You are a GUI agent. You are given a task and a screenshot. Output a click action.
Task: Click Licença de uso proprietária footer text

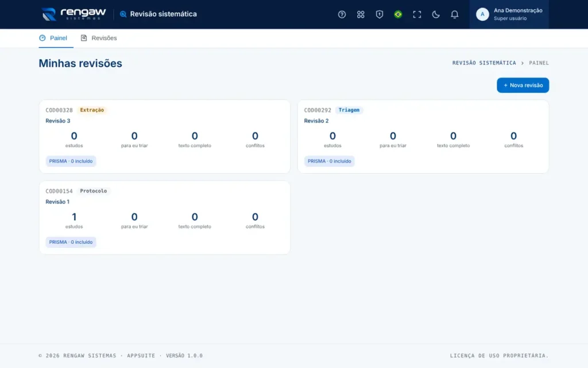[x=499, y=355]
